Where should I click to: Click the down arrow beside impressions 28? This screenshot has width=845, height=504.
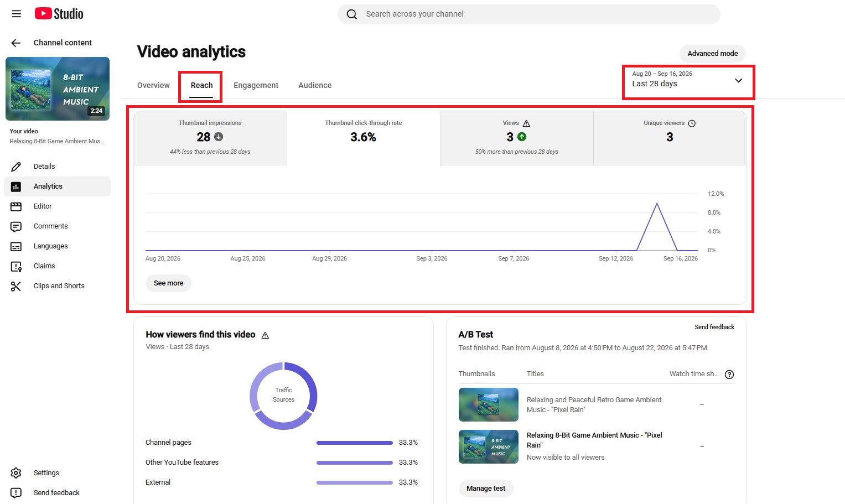(219, 137)
